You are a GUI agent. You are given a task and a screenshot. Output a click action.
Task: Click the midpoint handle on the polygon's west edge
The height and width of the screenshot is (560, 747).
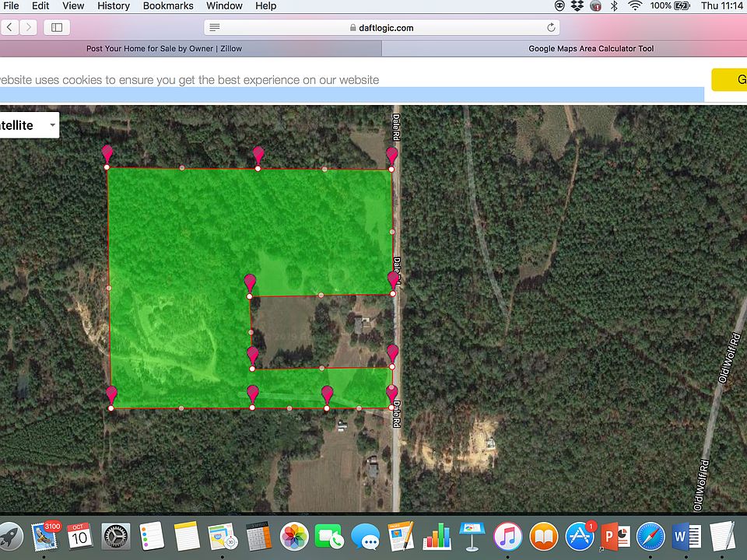tap(109, 288)
